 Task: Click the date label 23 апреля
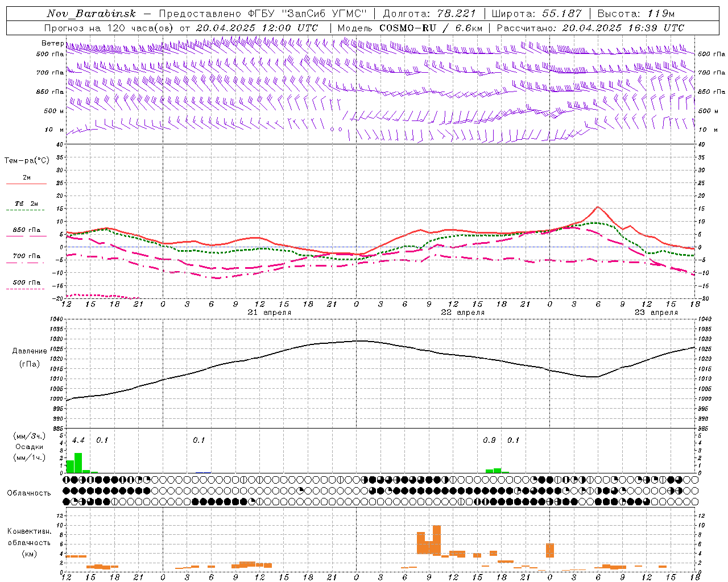[656, 313]
